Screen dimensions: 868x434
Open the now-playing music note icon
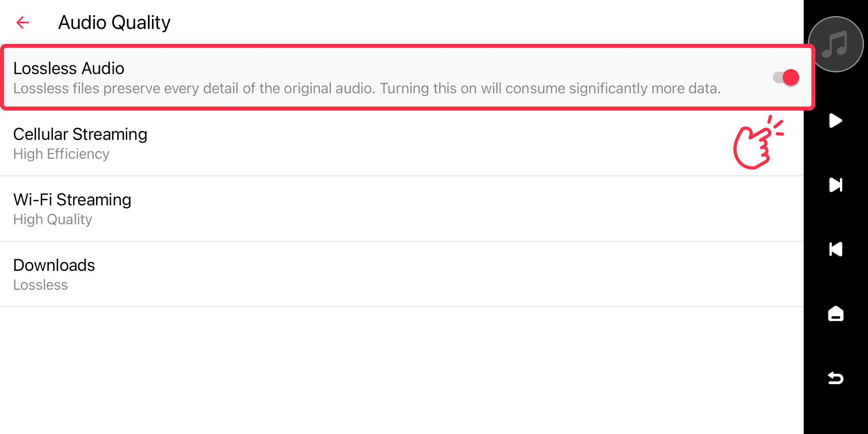click(x=835, y=44)
